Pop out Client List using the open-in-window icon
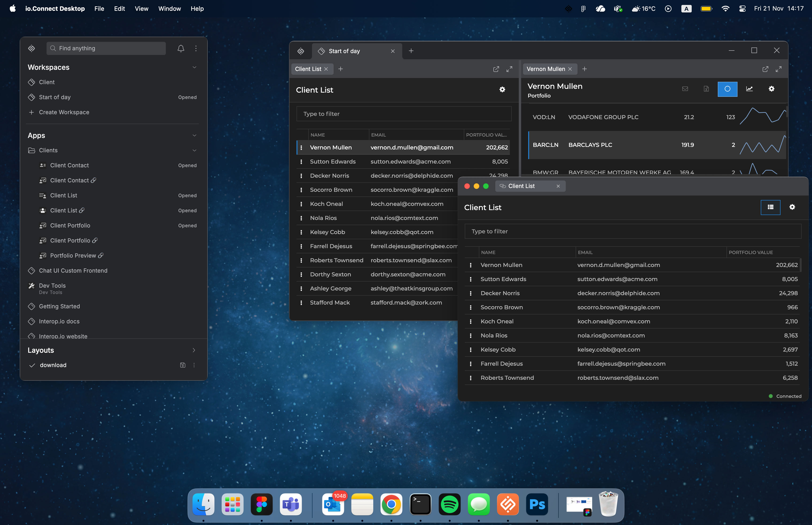The width and height of the screenshot is (812, 525). coord(496,69)
